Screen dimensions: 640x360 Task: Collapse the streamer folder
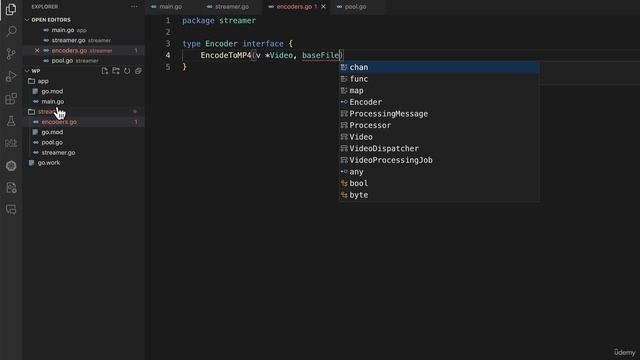tap(47, 111)
